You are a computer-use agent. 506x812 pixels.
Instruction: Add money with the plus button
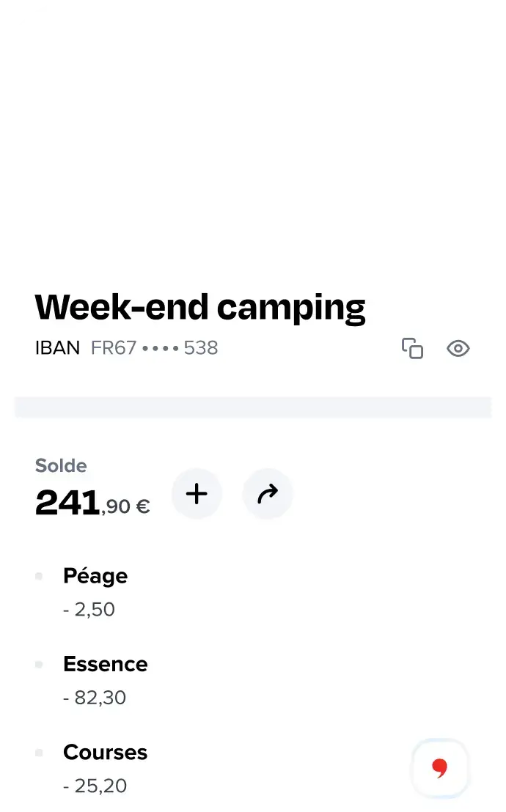(x=197, y=493)
